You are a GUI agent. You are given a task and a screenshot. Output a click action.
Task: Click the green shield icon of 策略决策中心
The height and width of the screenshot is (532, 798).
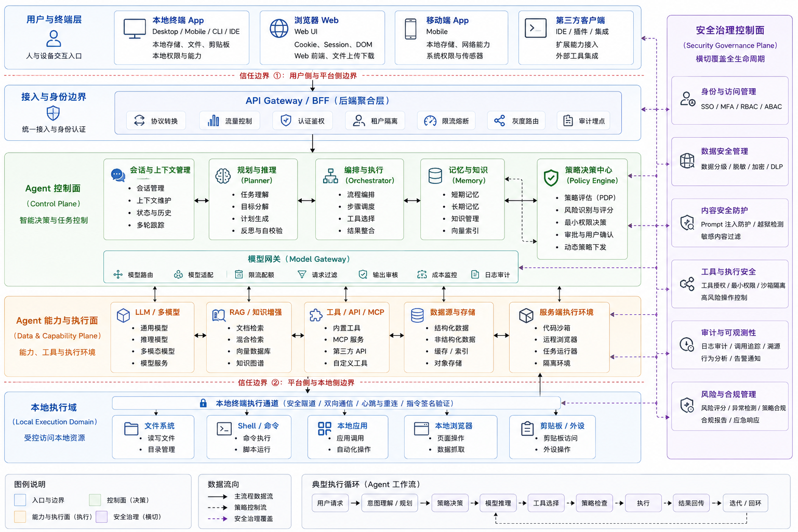551,178
